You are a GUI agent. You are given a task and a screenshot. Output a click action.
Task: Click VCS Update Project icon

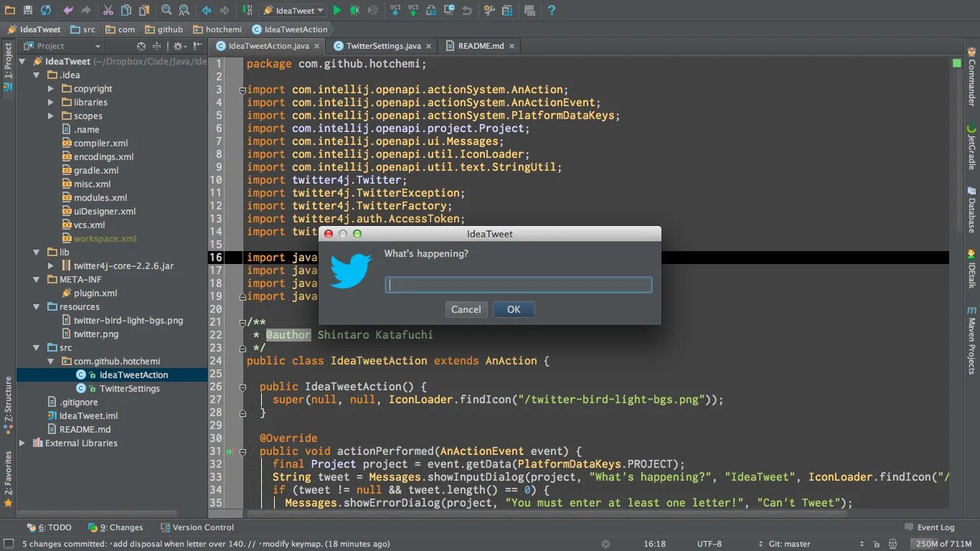click(x=395, y=10)
